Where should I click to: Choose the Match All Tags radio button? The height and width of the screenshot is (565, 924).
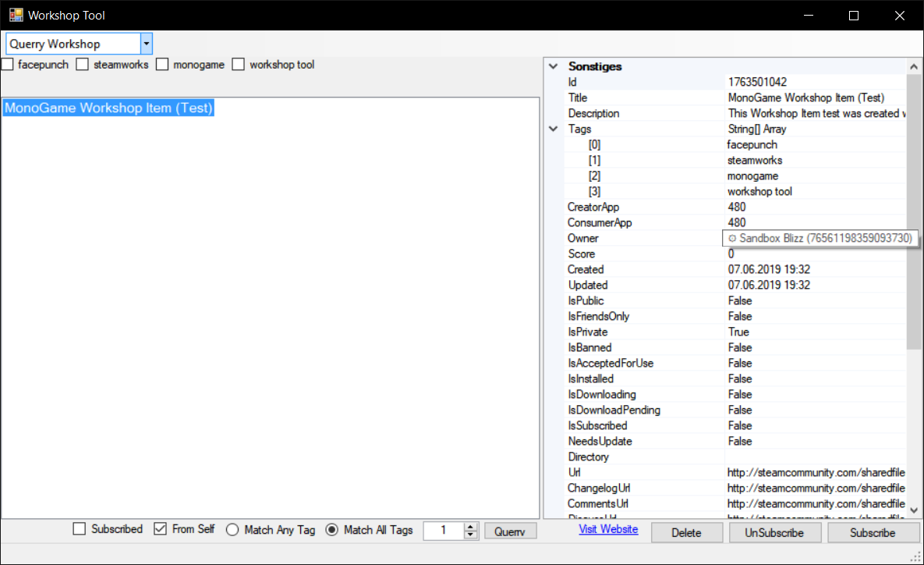(x=331, y=530)
